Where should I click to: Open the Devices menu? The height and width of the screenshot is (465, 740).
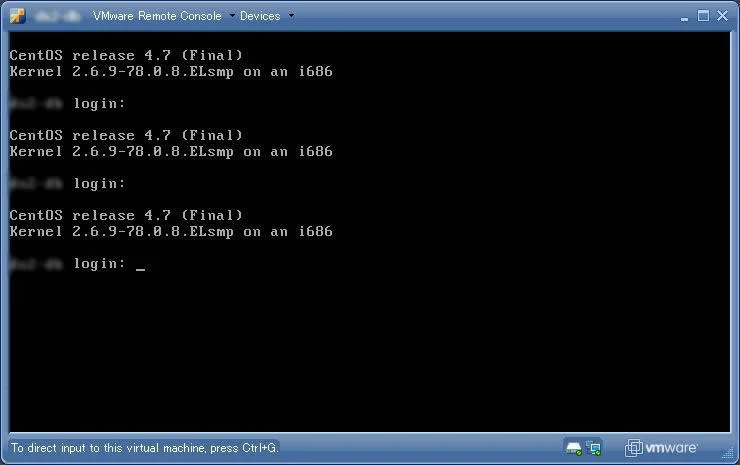tap(260, 16)
